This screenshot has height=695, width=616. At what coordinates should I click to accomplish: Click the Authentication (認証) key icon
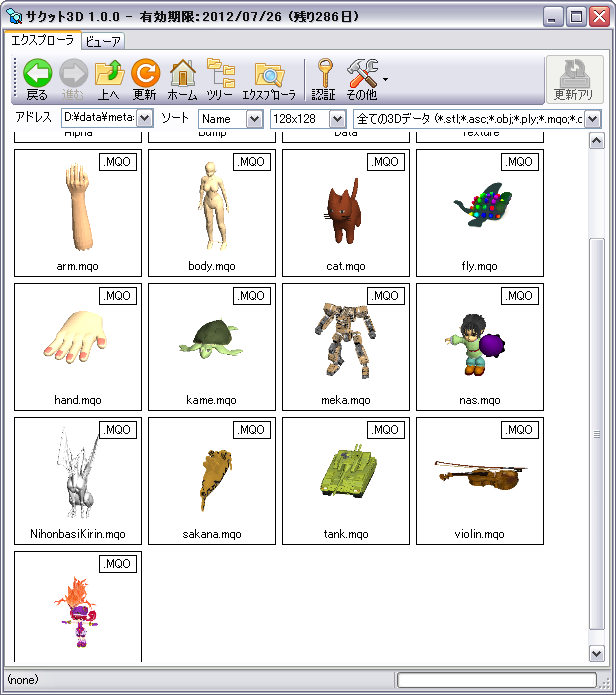click(325, 73)
